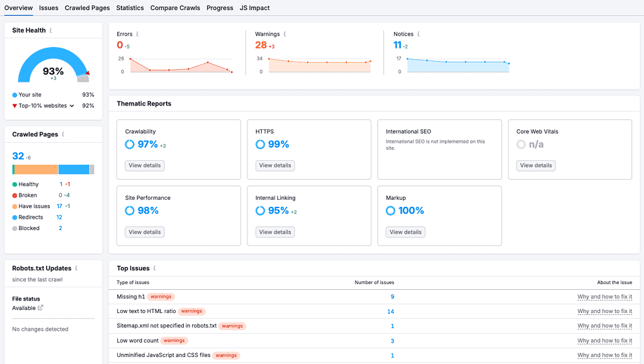This screenshot has width=644, height=364.
Task: View details for the Crawlability report
Action: point(144,165)
